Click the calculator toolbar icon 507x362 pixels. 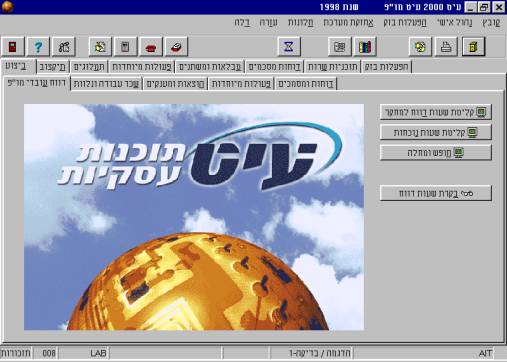click(x=125, y=47)
